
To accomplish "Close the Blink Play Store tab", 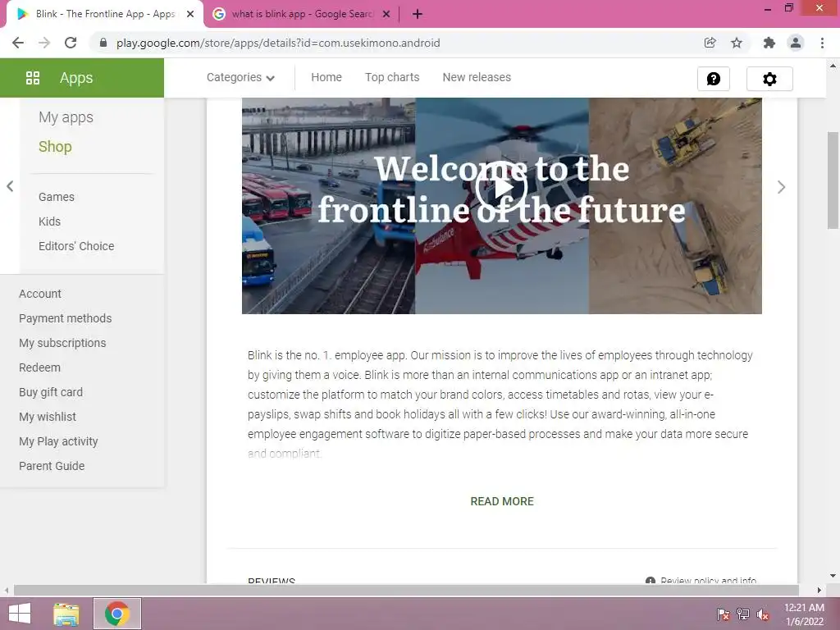I will (190, 15).
